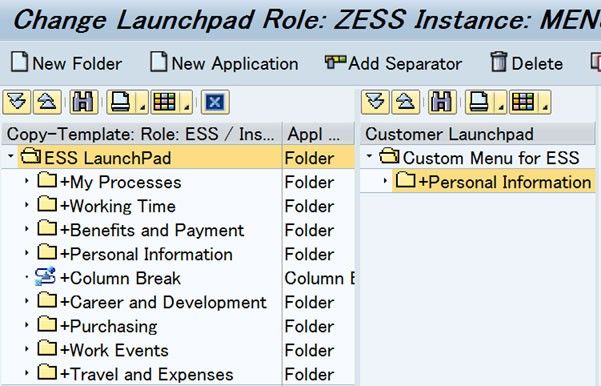Select +Personal Information in Copy-Template tree
Viewport: 601px width, 386px height.
(178, 254)
